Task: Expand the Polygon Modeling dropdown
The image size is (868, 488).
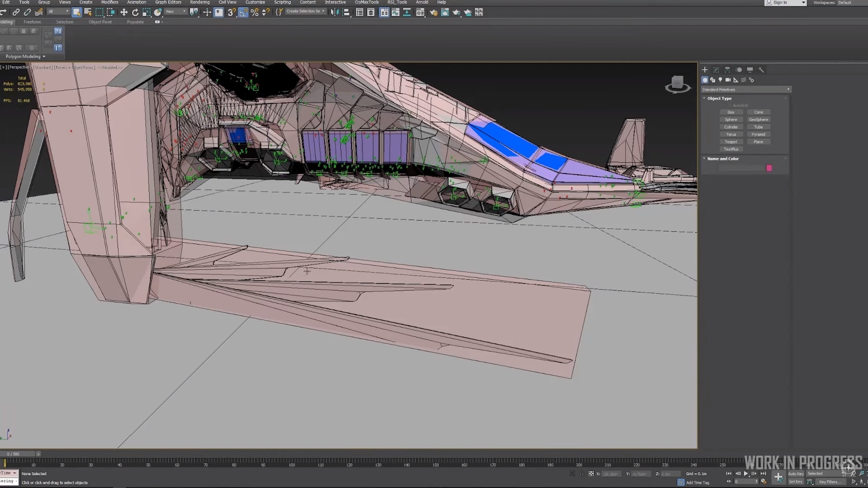Action: (x=26, y=56)
